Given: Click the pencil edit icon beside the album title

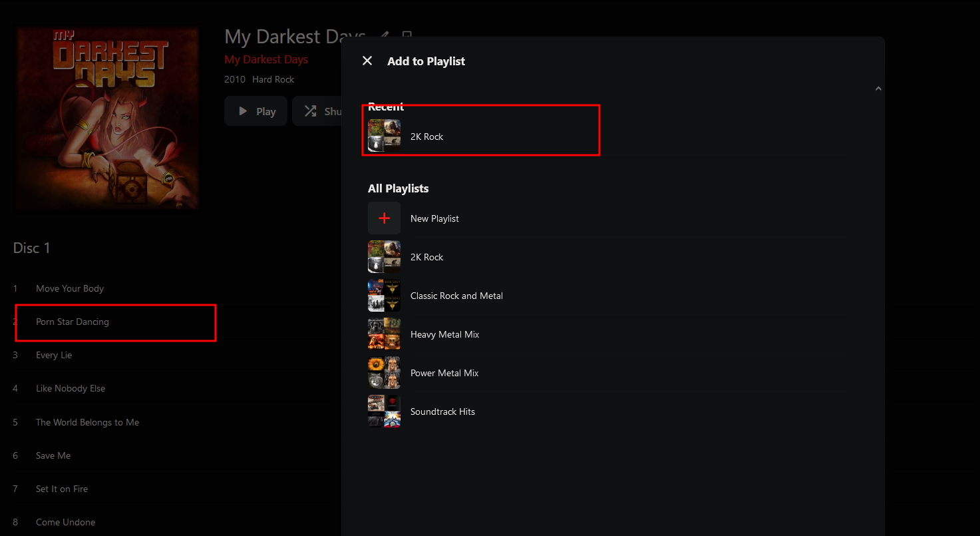Looking at the screenshot, I should click(384, 36).
